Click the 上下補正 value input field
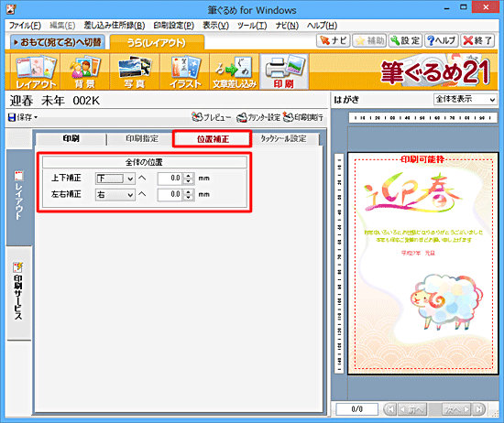This screenshot has width=504, height=423. tap(170, 179)
